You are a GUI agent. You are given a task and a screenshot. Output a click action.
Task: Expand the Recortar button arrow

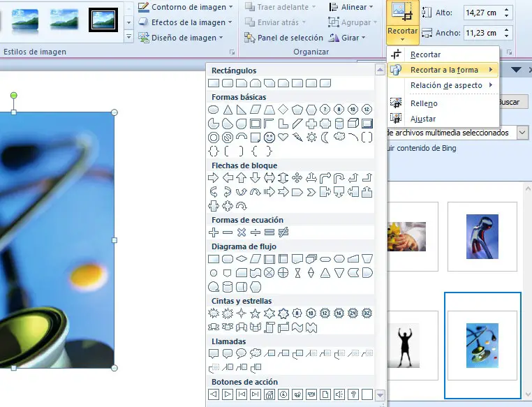402,39
